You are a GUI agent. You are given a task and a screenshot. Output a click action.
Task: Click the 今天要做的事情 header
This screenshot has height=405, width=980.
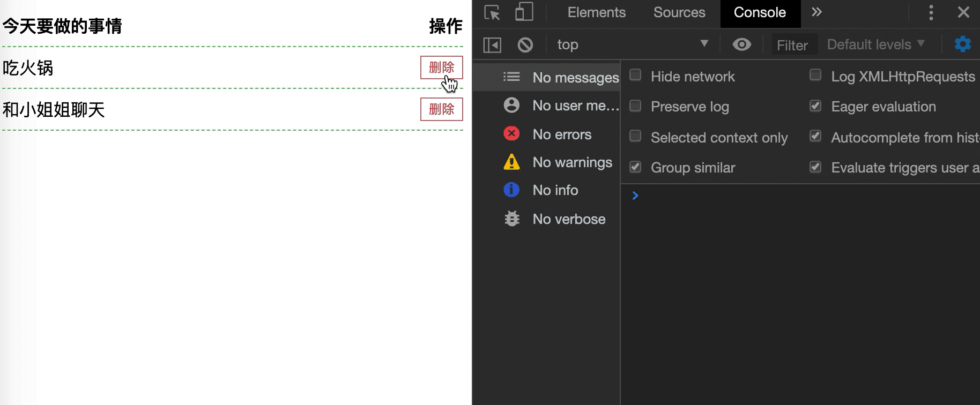tap(62, 26)
